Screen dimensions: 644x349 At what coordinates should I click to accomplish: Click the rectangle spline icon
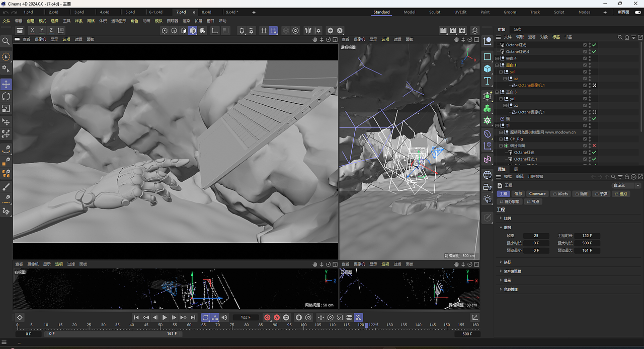coord(487,56)
